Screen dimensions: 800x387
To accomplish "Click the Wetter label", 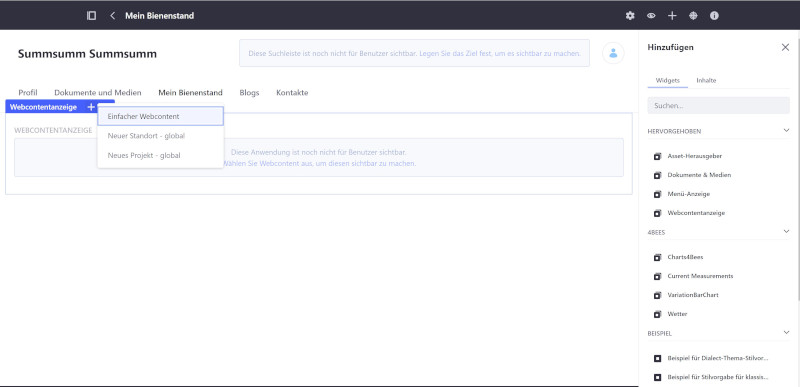I will [677, 314].
